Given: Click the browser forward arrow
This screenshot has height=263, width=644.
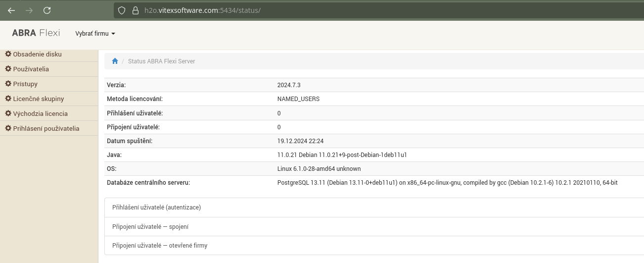Looking at the screenshot, I should [29, 10].
